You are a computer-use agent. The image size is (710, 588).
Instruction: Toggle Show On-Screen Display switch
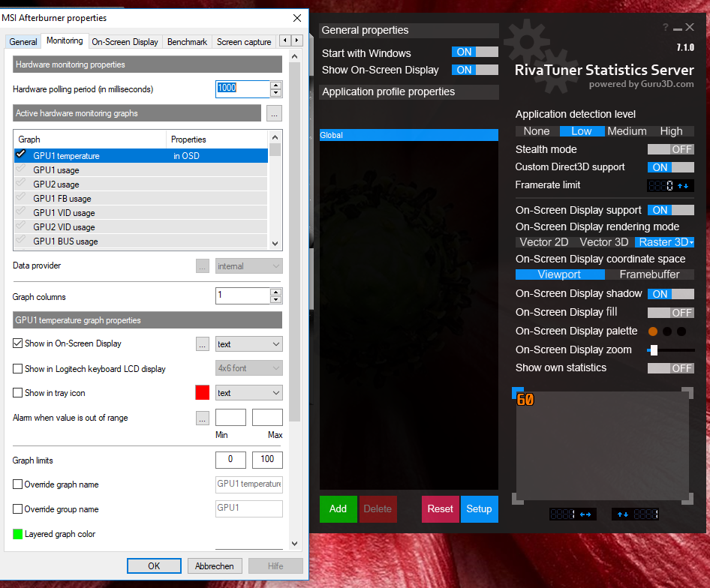(475, 70)
